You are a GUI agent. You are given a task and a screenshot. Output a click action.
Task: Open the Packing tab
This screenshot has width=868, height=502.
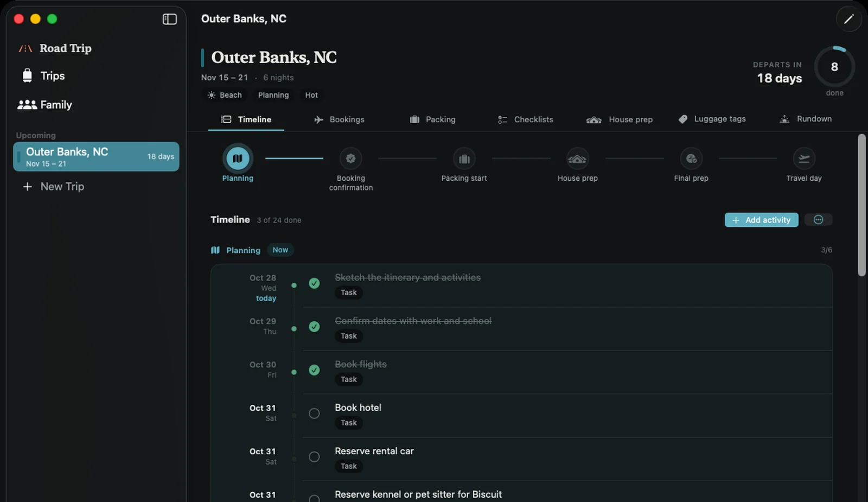(432, 119)
